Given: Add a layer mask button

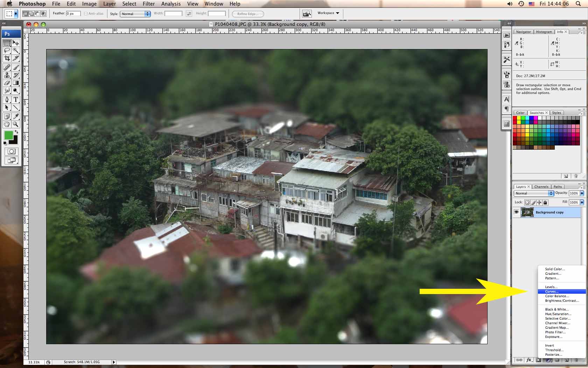Looking at the screenshot, I should (x=539, y=360).
